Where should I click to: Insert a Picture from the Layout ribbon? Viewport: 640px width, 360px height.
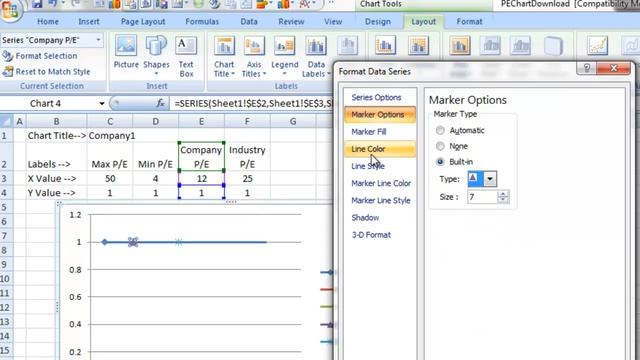(126, 51)
